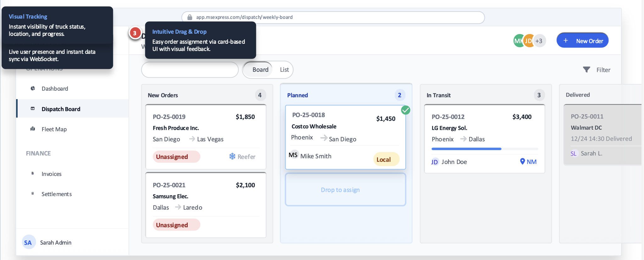This screenshot has height=260, width=644.
Task: Open the PO-25-0012 LG Energy Sol. card
Action: pos(485,139)
